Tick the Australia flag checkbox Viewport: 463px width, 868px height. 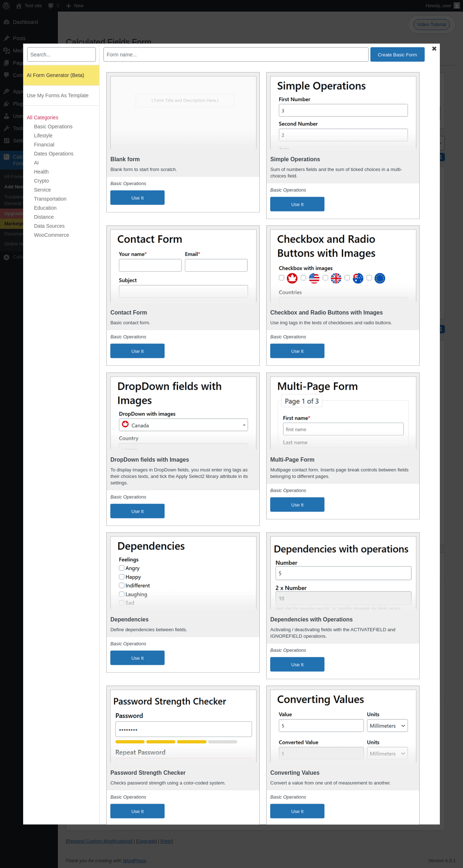[347, 278]
